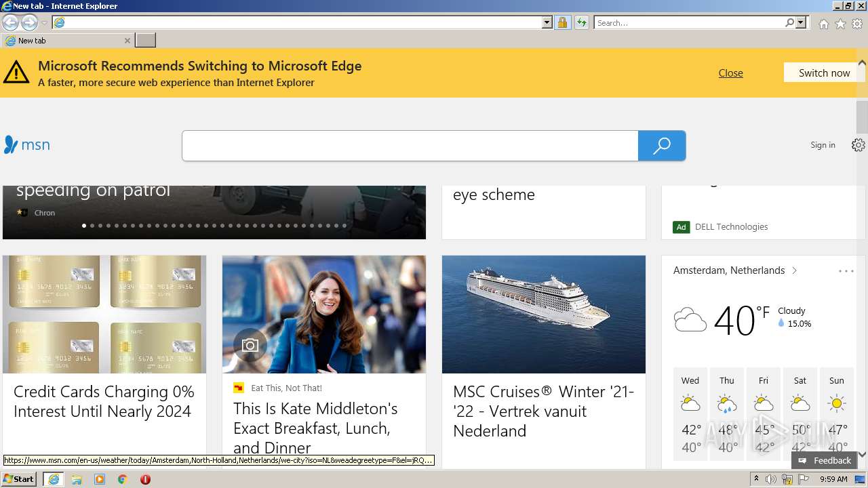Refresh the page using the refresh icon
The height and width of the screenshot is (488, 868).
[581, 22]
